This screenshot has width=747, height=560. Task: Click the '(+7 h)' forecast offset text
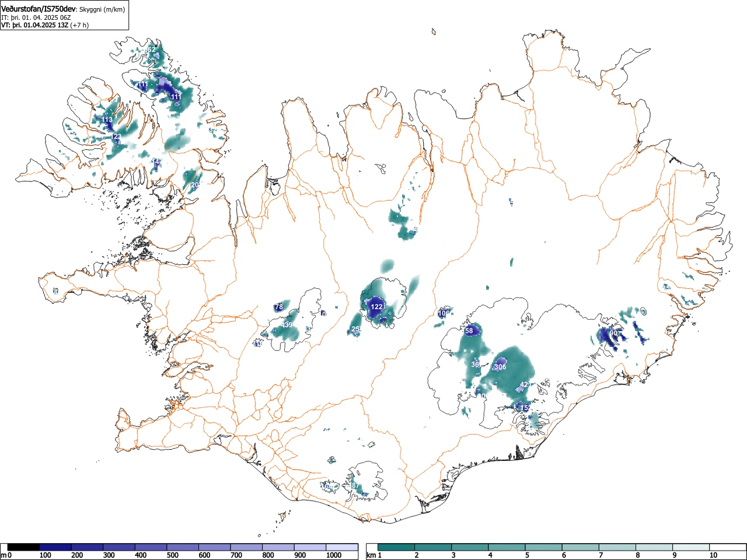pyautogui.click(x=79, y=25)
